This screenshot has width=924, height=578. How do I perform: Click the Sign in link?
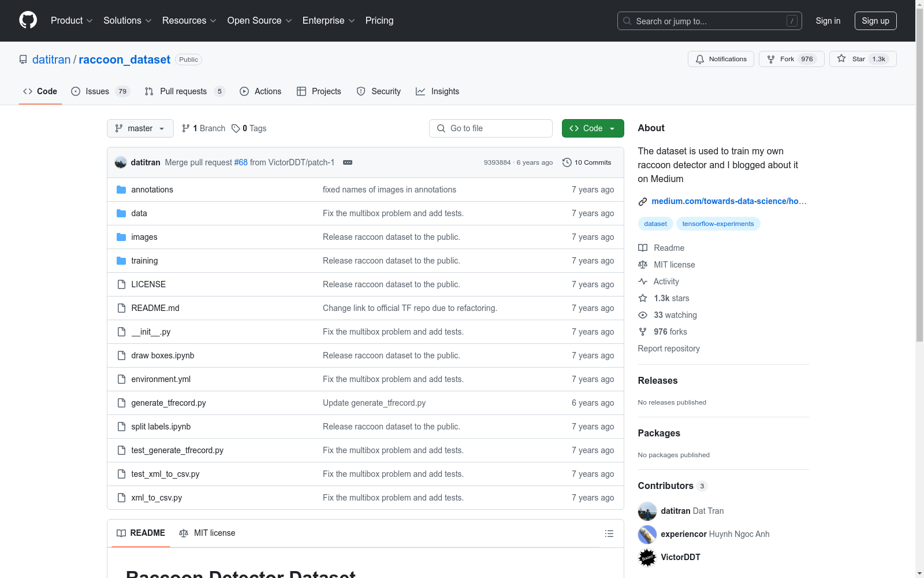pos(828,21)
